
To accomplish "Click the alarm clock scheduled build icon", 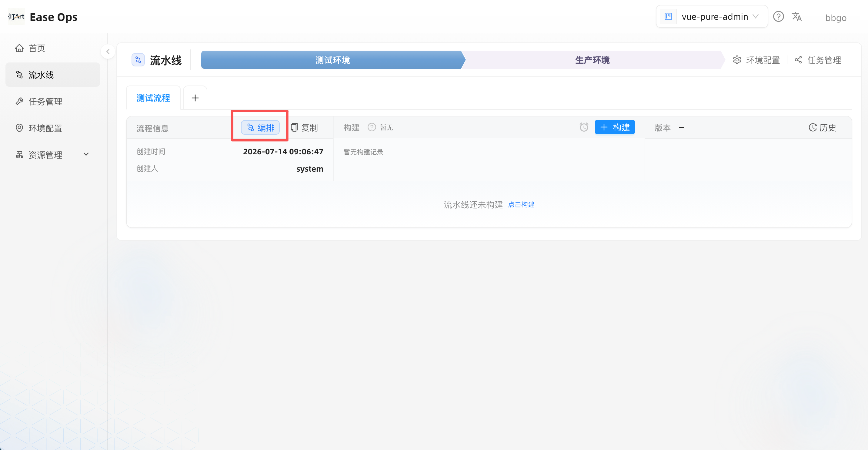I will click(x=584, y=127).
